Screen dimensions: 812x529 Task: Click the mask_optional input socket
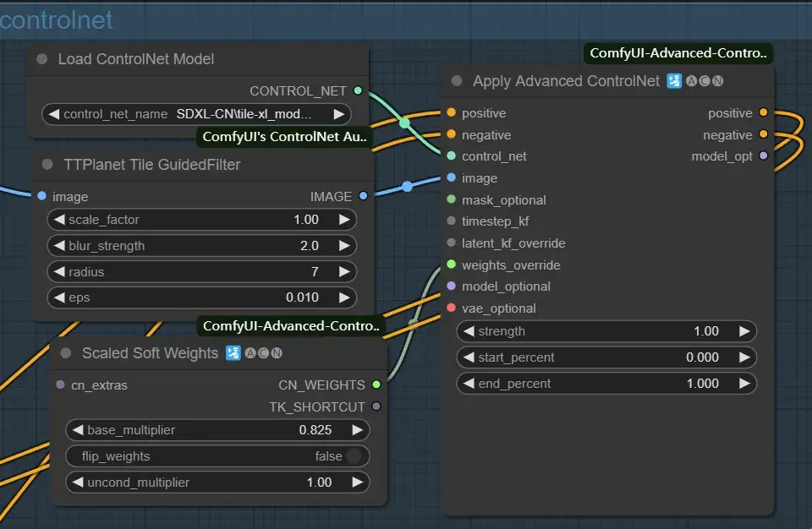coord(451,199)
